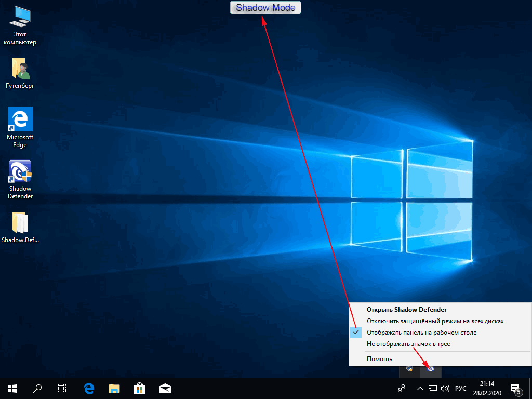Screen dimensions: 532x399
Task: Click the Show desktop strip at taskbar end
Action: click(530, 389)
